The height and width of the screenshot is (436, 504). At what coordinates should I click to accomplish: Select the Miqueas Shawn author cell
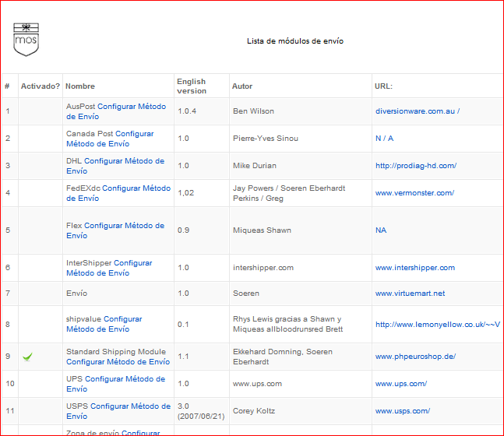click(x=262, y=230)
